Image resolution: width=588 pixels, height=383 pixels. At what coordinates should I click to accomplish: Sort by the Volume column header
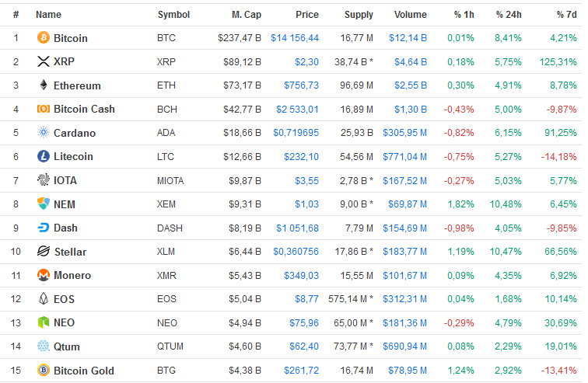pos(410,15)
